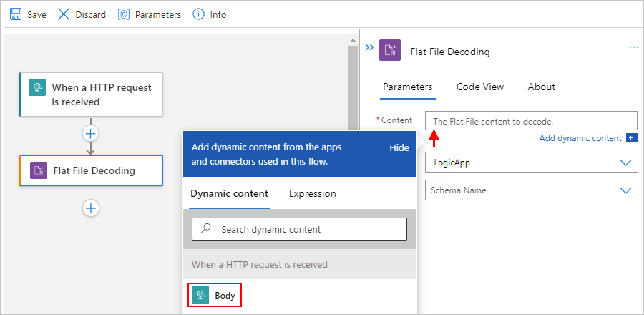The image size is (644, 315).
Task: Click the Search dynamic content field
Action: pyautogui.click(x=299, y=229)
